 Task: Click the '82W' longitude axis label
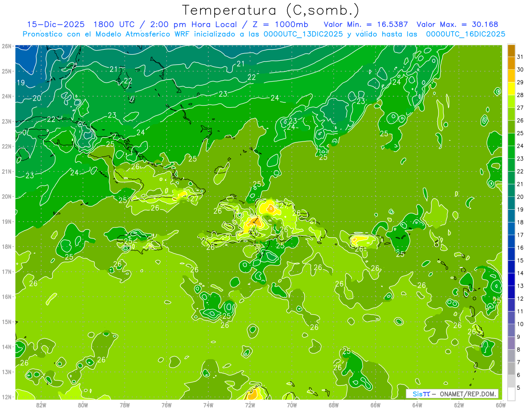point(41,405)
